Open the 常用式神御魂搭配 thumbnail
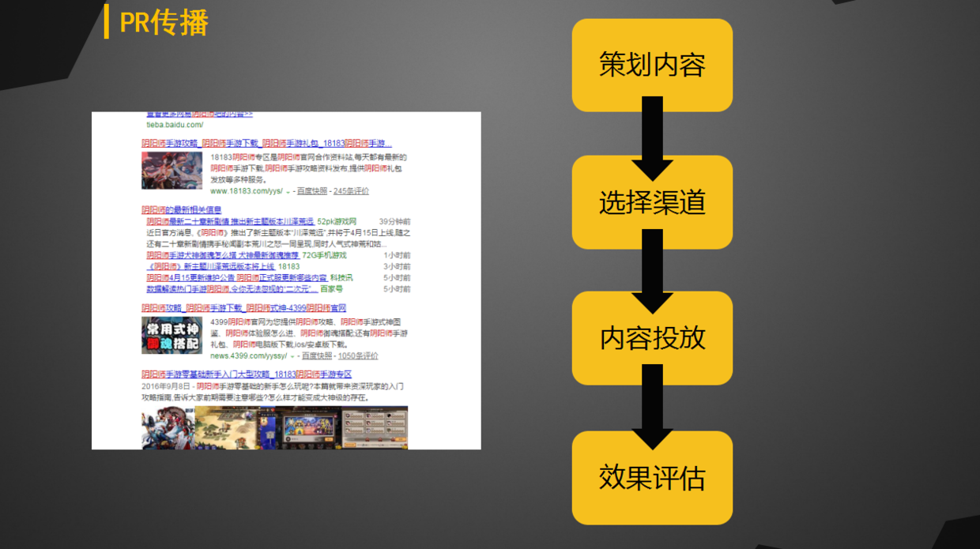 tap(171, 335)
